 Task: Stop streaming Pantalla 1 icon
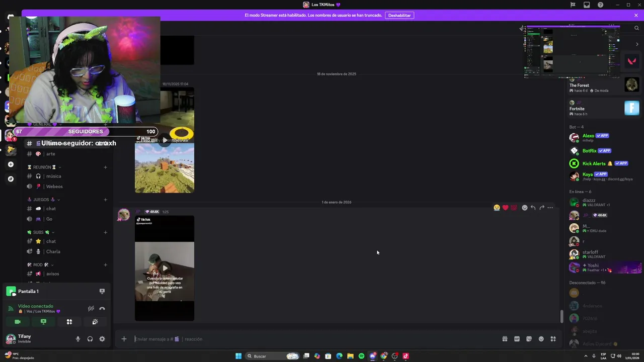click(102, 291)
